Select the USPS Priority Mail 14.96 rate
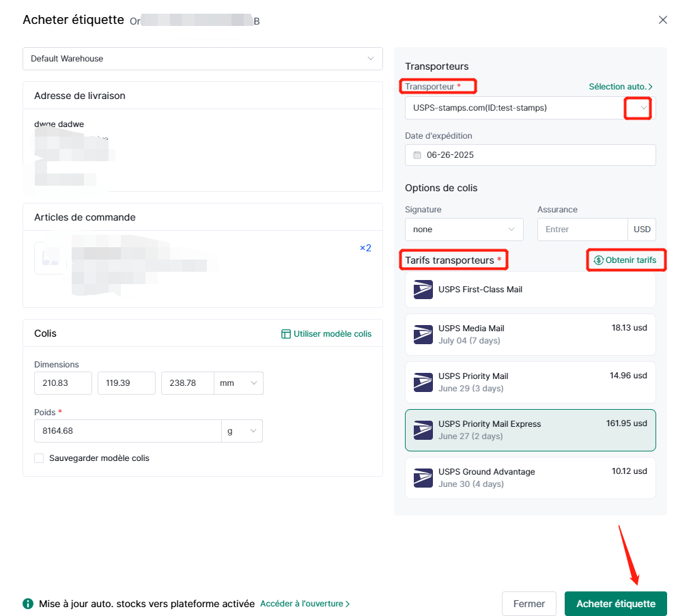The width and height of the screenshot is (676, 616). [x=531, y=382]
